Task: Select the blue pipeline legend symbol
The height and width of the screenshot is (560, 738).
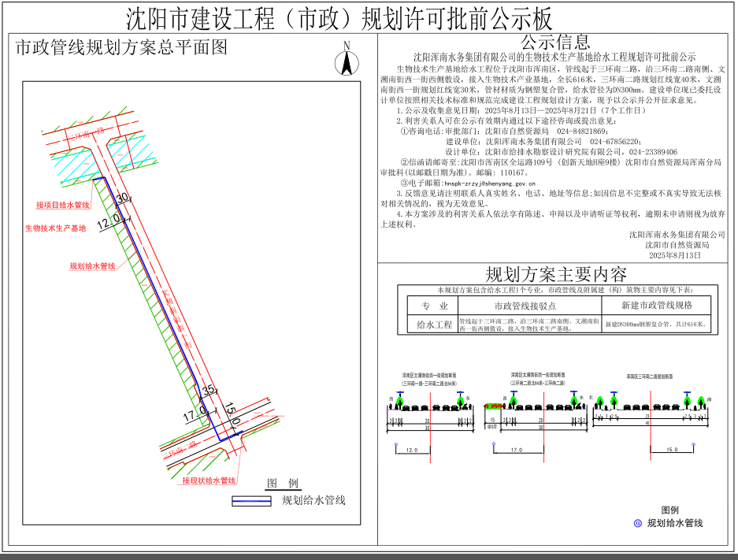Action: tap(252, 500)
